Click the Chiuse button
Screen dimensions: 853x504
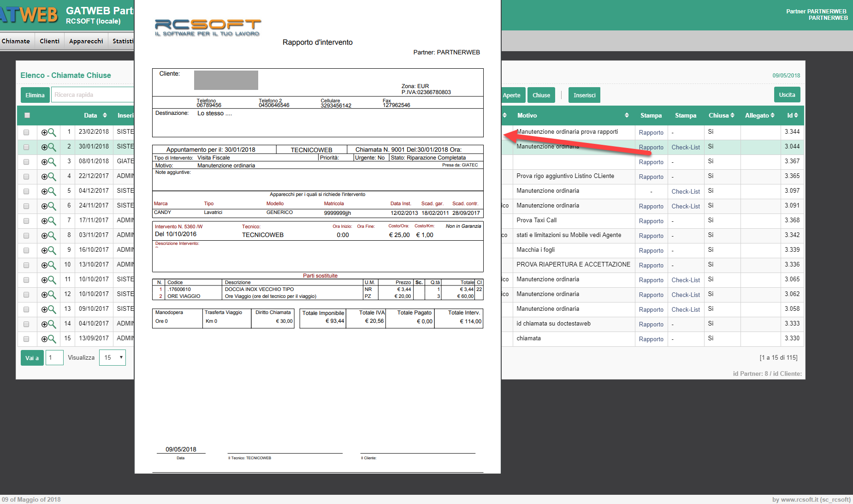[541, 95]
